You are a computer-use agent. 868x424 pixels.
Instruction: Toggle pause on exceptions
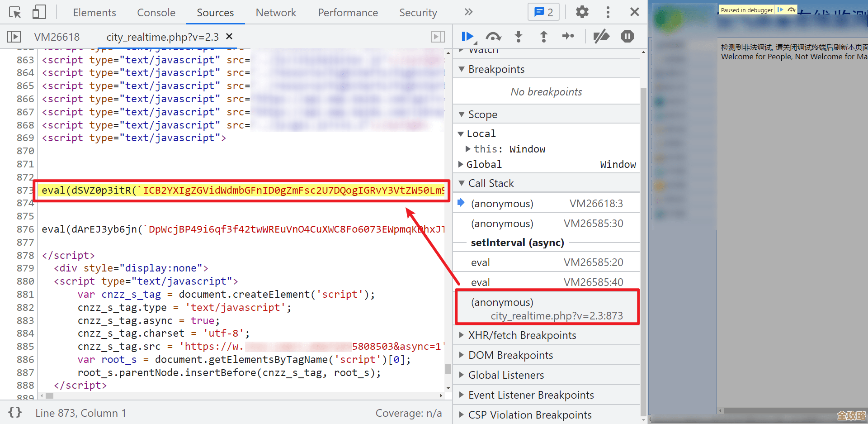pyautogui.click(x=627, y=37)
